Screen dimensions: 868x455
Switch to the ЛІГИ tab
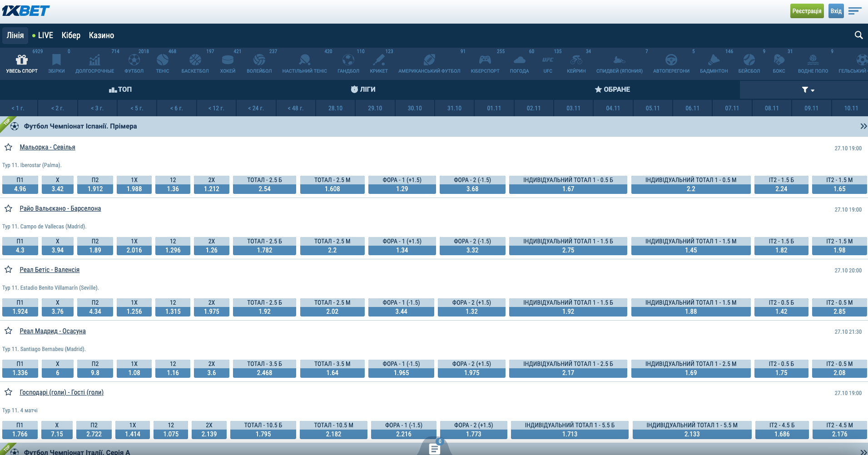[363, 89]
